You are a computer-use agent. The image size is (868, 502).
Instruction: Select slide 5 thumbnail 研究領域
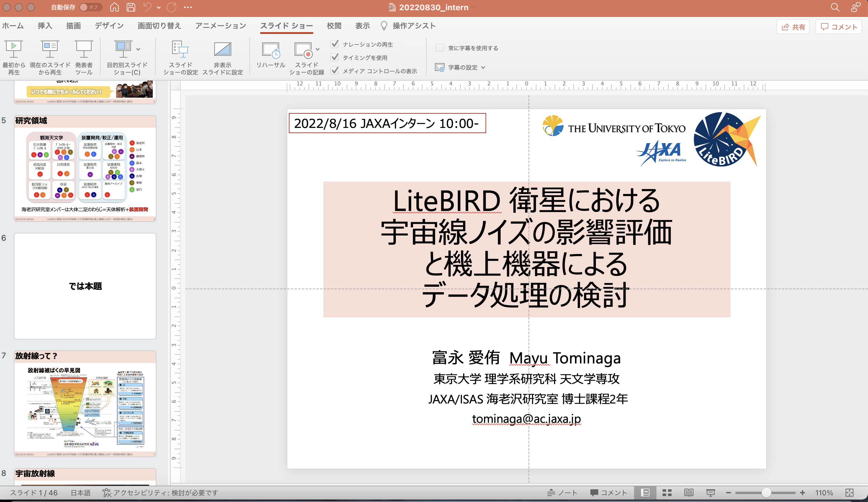tap(85, 169)
